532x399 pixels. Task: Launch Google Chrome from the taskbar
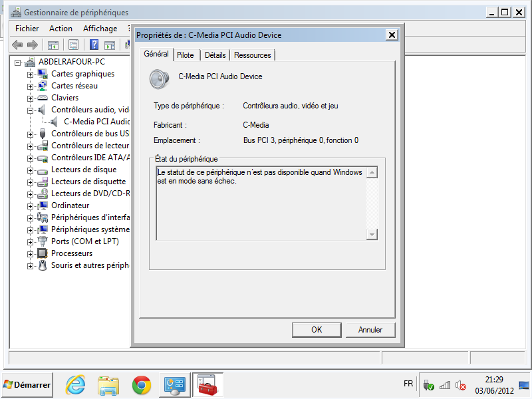click(142, 385)
